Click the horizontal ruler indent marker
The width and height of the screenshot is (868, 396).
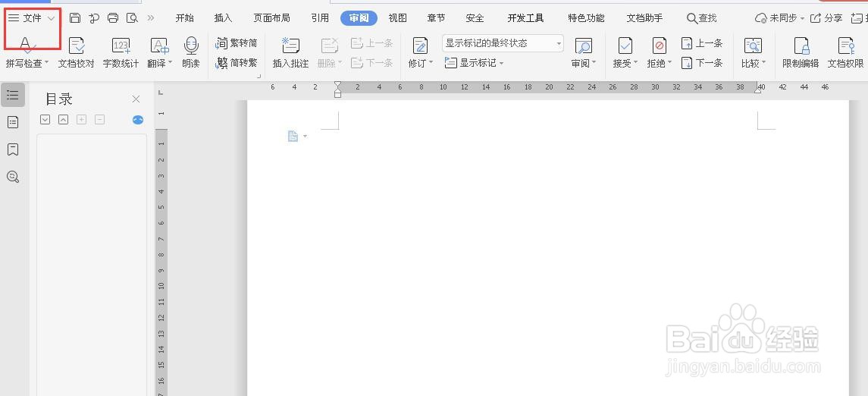[x=337, y=89]
